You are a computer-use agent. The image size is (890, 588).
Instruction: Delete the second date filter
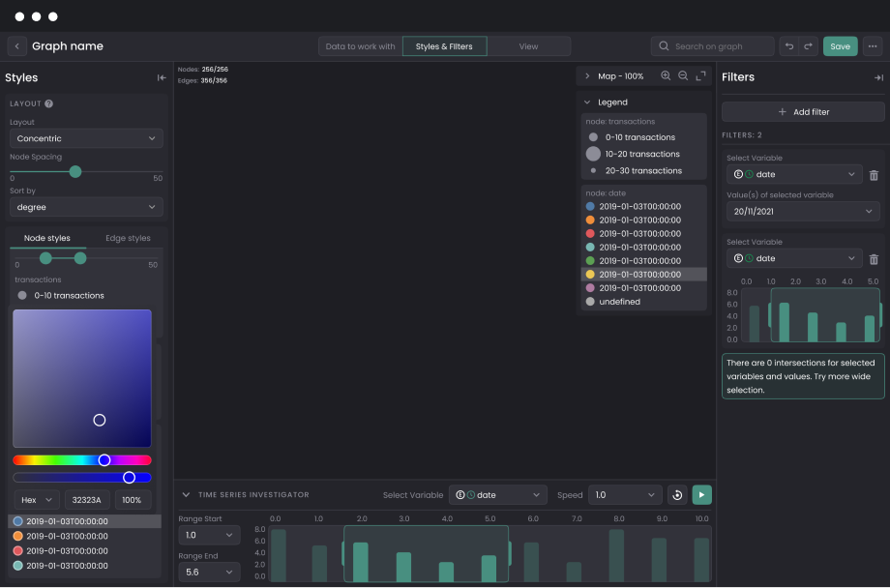point(874,259)
